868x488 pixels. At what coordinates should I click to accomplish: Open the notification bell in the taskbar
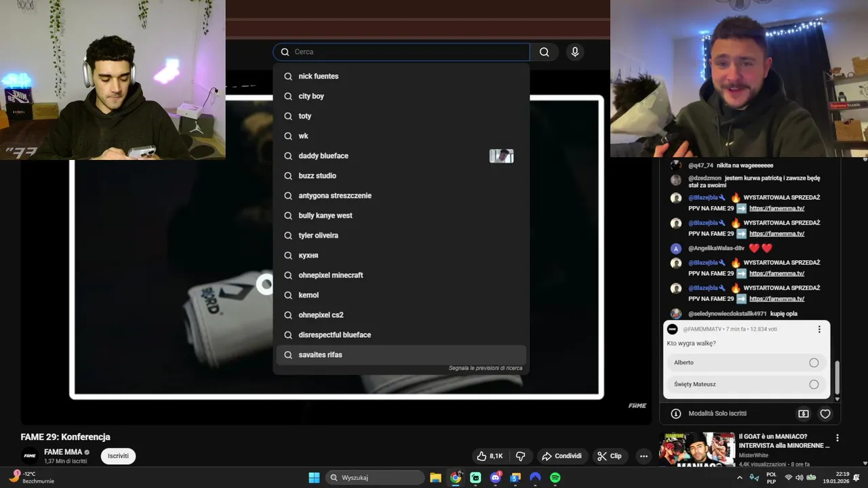click(856, 478)
